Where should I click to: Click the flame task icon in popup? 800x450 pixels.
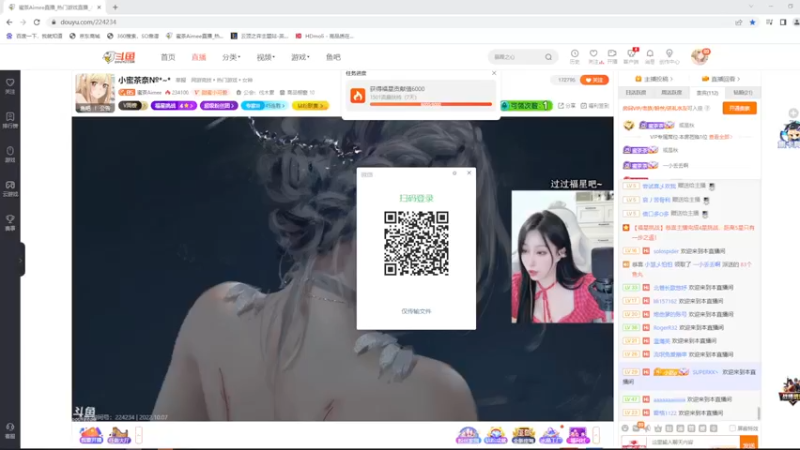[x=358, y=95]
